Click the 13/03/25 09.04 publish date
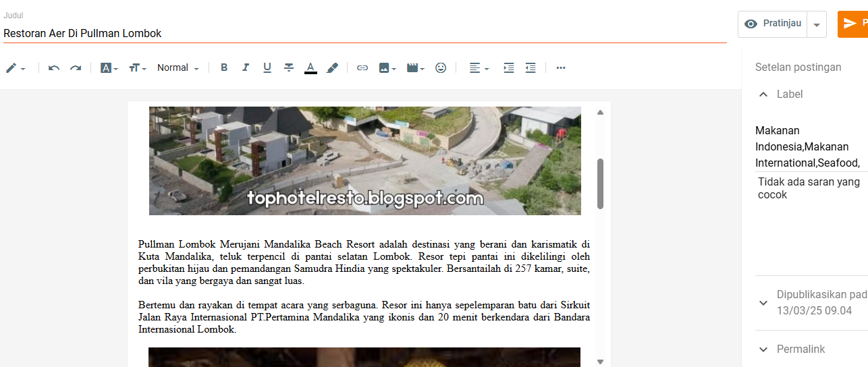 (x=814, y=311)
